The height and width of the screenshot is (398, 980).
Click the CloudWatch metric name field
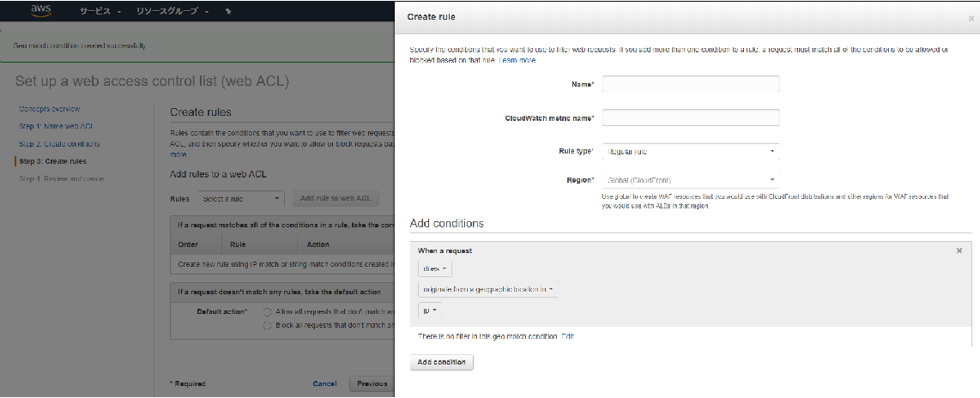tap(691, 118)
